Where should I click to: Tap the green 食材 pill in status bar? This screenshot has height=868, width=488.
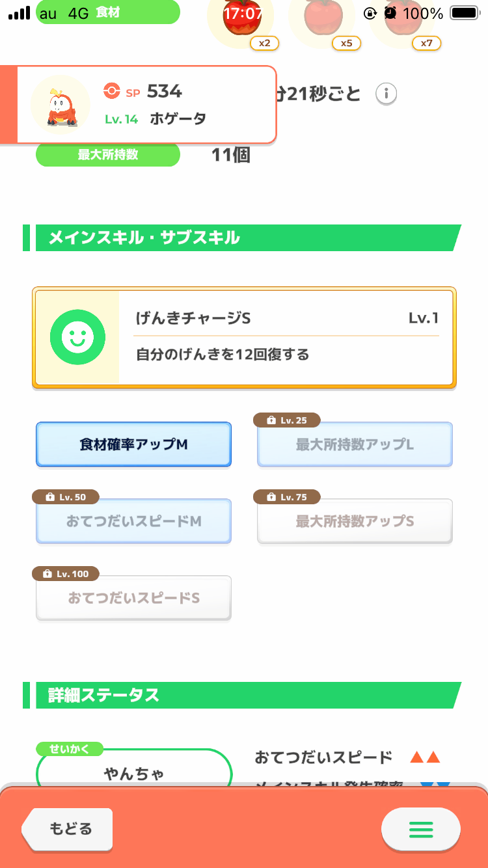(x=108, y=12)
